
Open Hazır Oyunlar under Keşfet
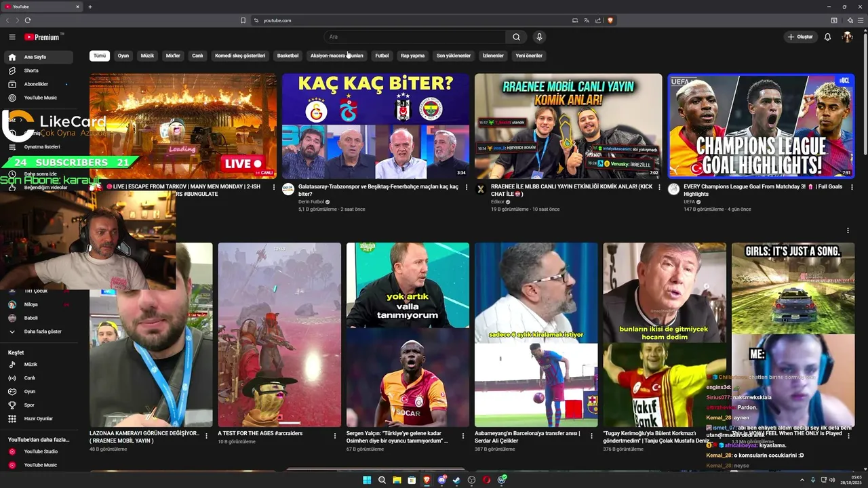point(38,419)
